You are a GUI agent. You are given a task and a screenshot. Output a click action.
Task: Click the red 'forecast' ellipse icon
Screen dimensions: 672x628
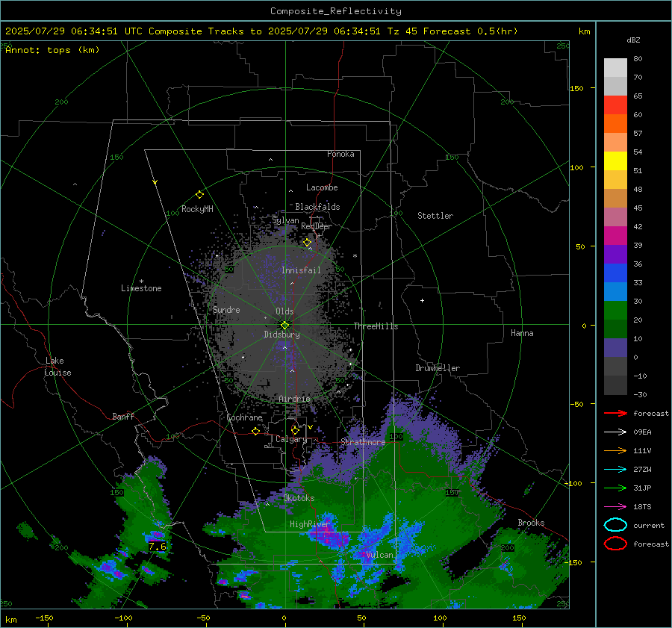615,544
